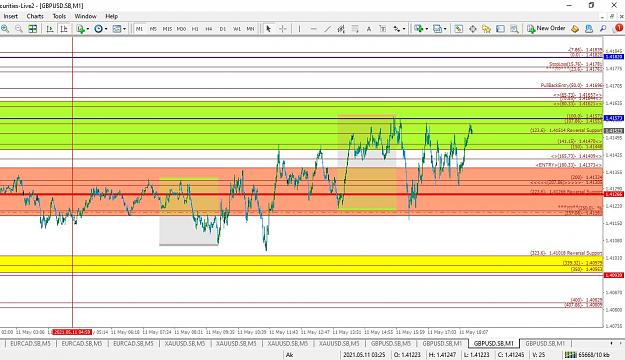Open the Insert menu
The image size is (625, 360).
pos(11,16)
